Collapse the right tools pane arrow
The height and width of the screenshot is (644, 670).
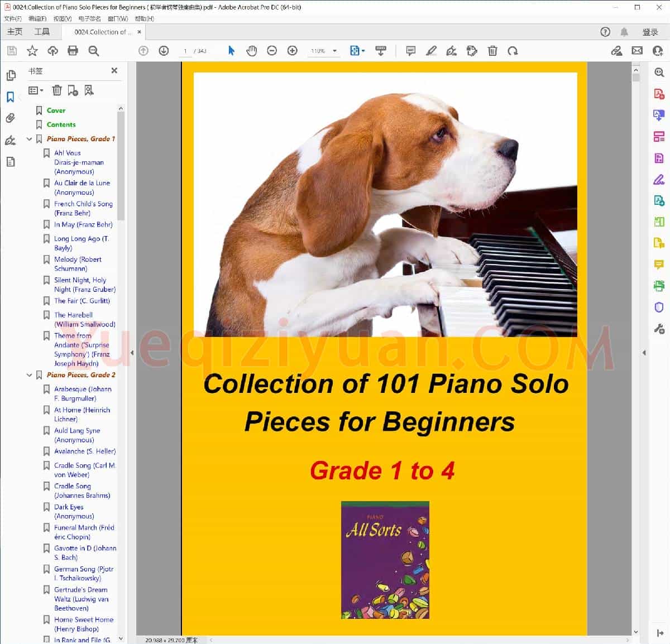coord(644,353)
